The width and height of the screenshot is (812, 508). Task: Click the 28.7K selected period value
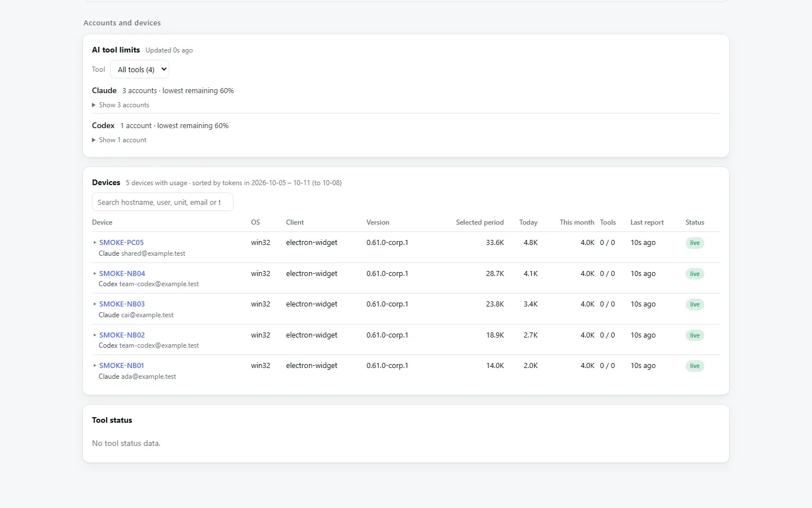495,273
